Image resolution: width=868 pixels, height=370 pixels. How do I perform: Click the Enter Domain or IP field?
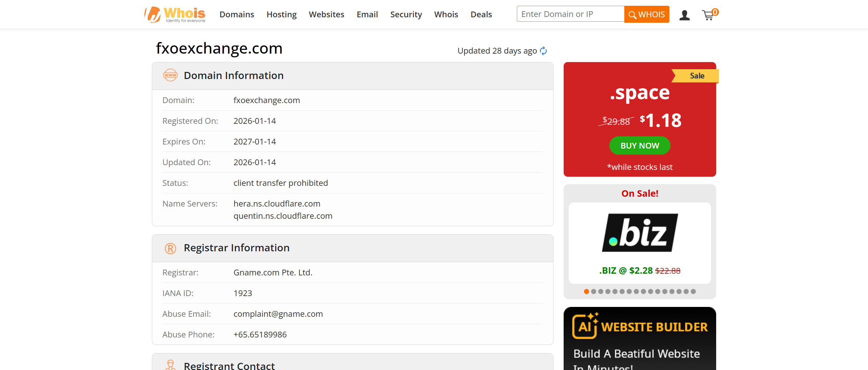coord(570,14)
